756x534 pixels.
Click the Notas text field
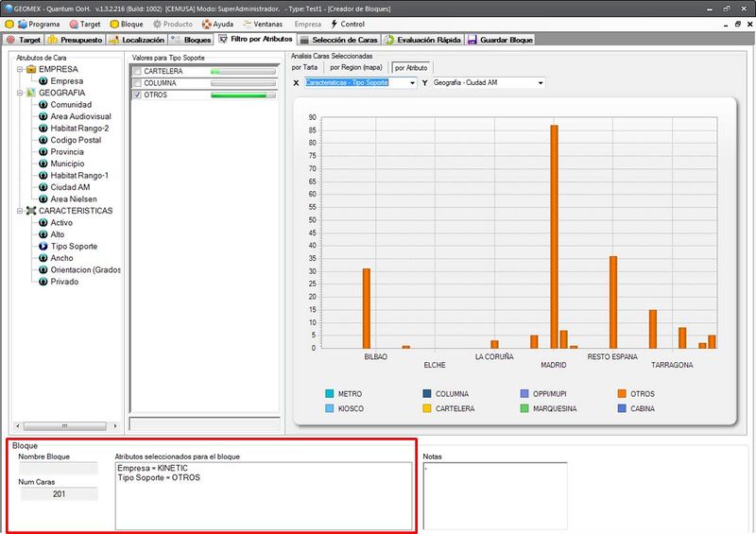point(494,495)
